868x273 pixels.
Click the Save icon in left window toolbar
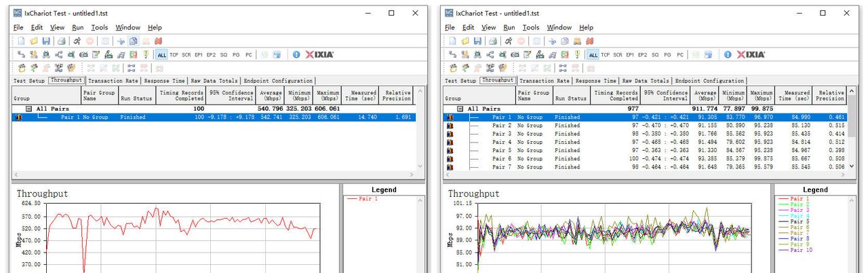pos(45,41)
